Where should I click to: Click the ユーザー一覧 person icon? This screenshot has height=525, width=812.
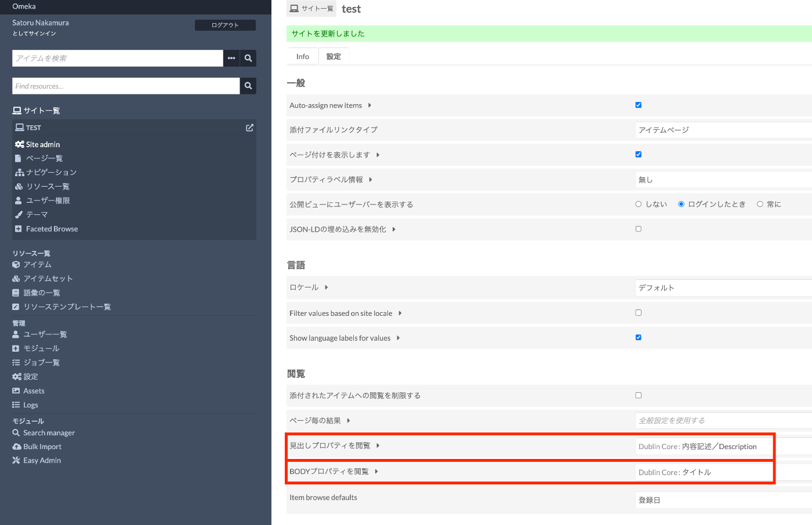point(16,334)
